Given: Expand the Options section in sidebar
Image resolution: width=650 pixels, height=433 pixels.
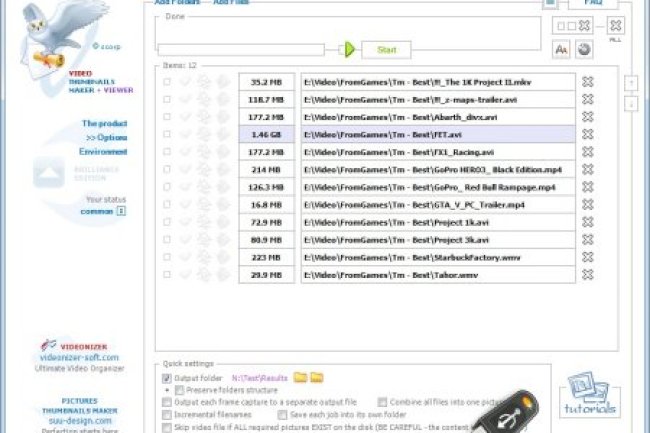Looking at the screenshot, I should (105, 138).
